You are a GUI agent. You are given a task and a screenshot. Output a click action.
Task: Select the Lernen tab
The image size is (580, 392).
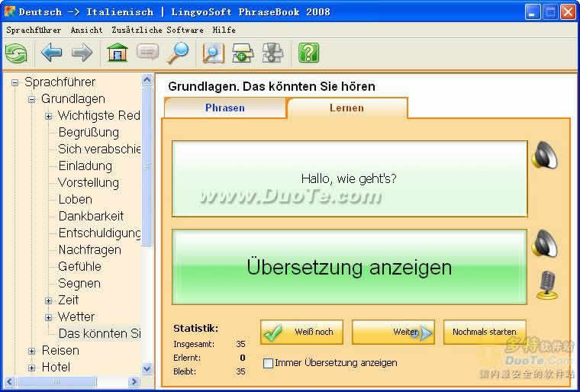coord(347,108)
